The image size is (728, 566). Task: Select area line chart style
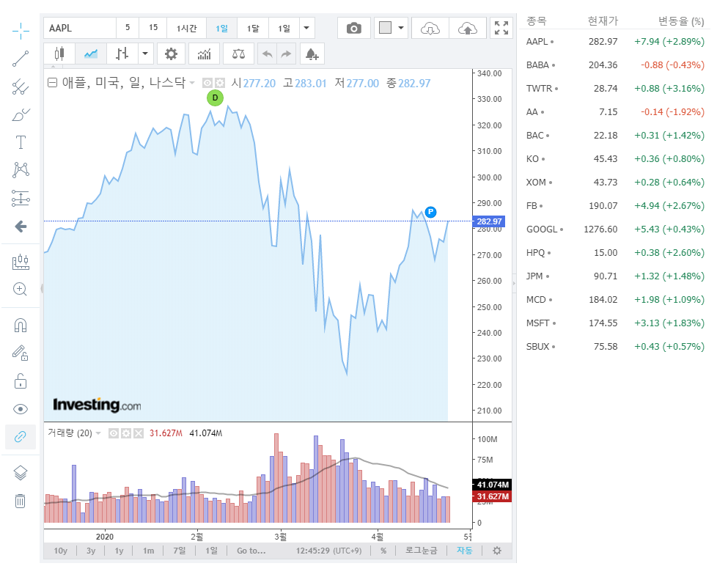(91, 54)
